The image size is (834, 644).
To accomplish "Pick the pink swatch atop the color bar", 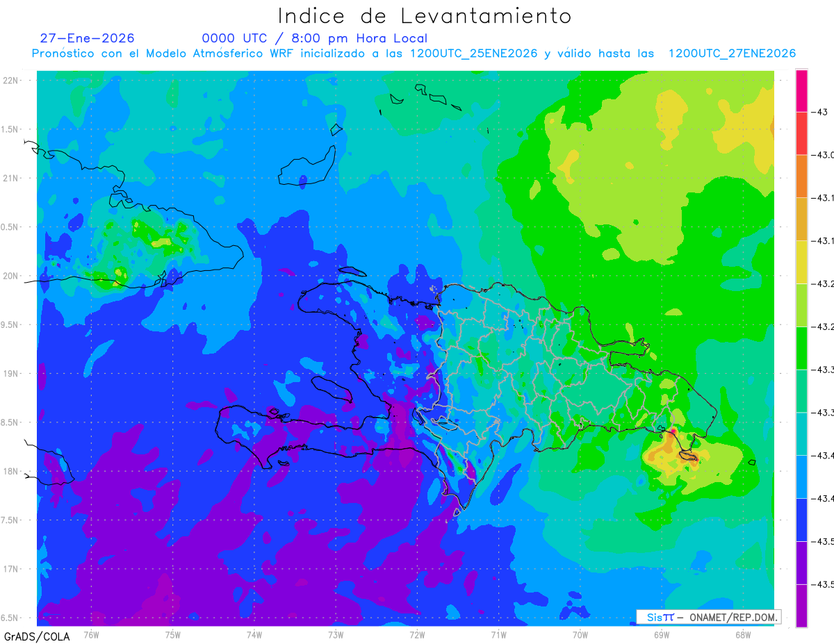I will point(801,90).
